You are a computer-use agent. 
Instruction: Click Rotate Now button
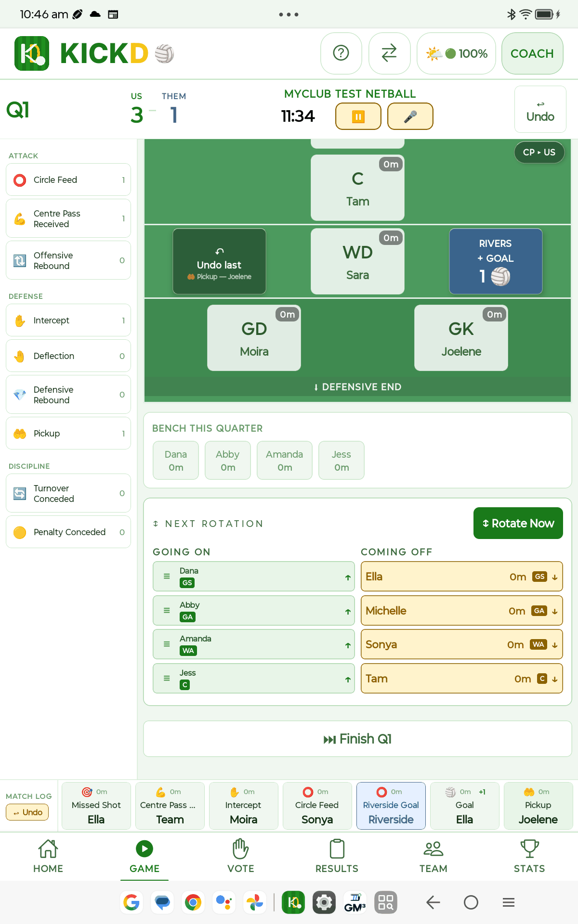point(518,523)
